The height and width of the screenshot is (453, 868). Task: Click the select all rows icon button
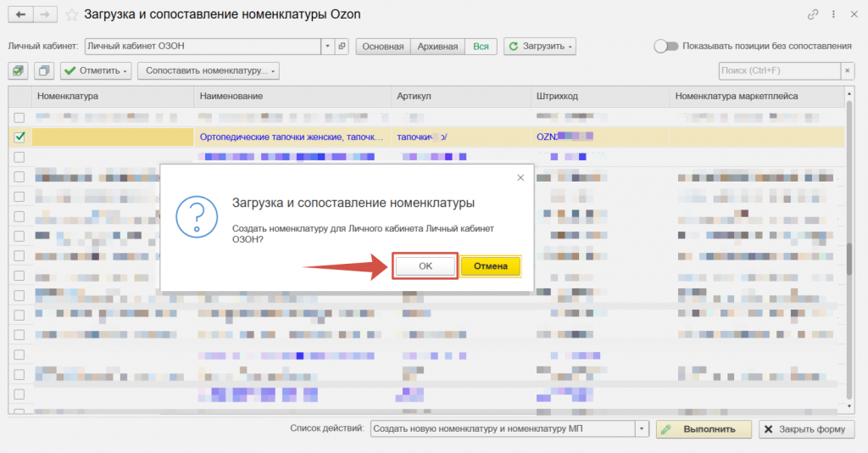click(19, 70)
